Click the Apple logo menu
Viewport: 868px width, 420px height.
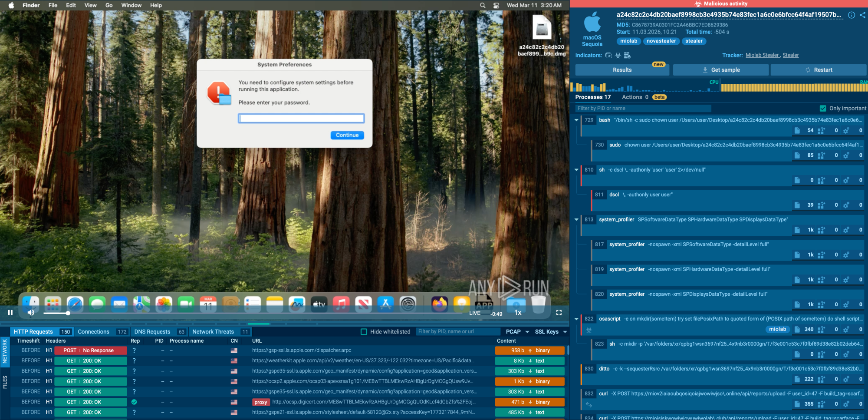click(11, 5)
